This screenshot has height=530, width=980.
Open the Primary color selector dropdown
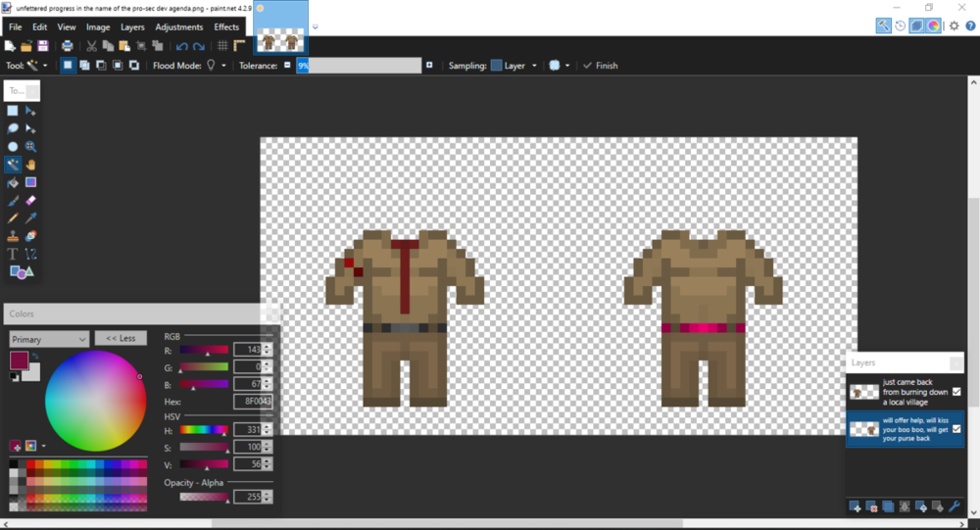point(49,339)
